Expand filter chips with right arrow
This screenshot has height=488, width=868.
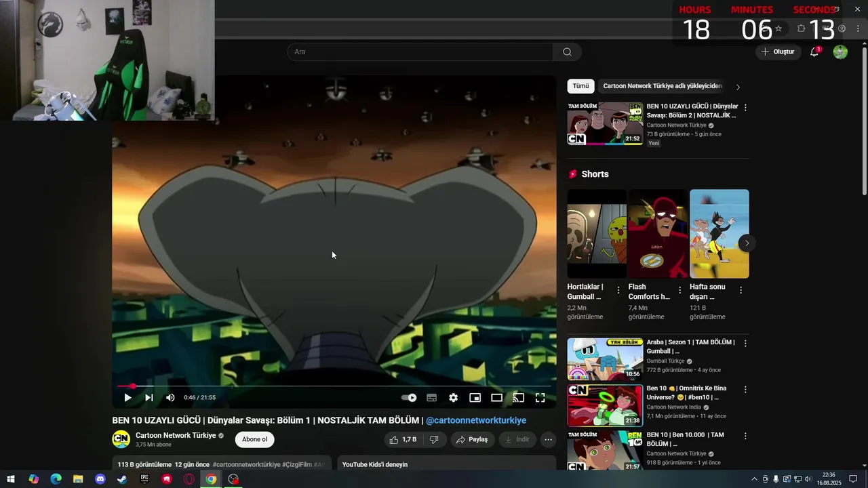click(738, 87)
